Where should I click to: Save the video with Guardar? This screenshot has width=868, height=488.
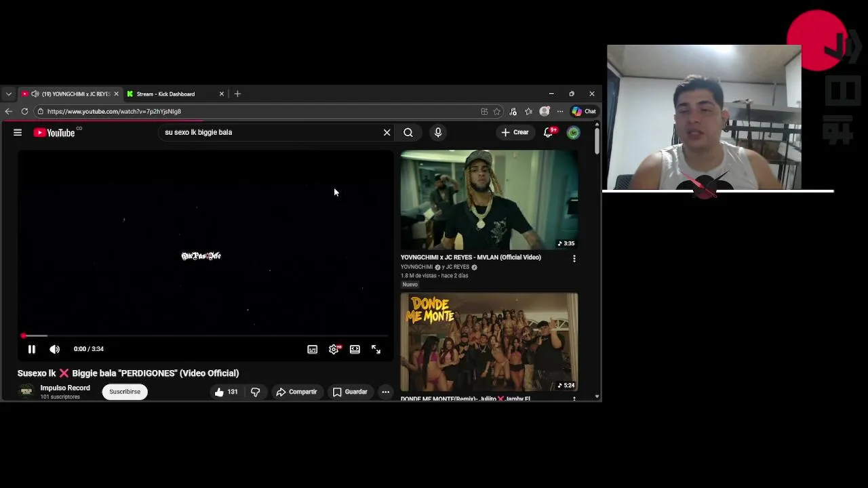pyautogui.click(x=350, y=392)
